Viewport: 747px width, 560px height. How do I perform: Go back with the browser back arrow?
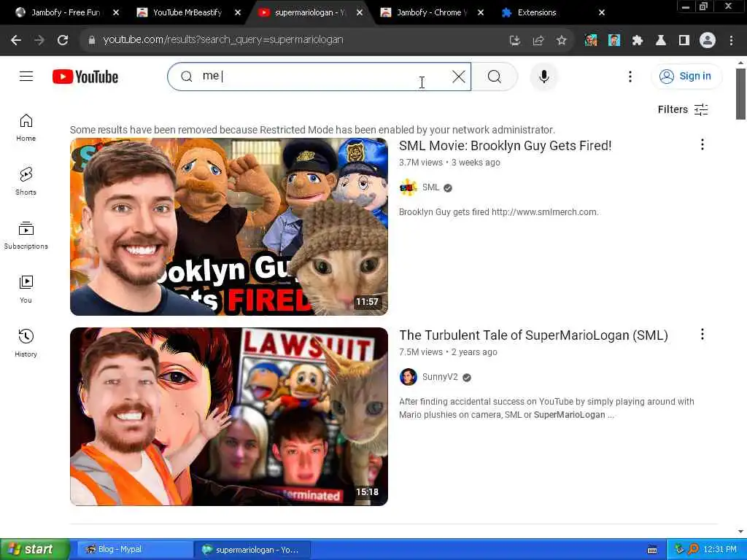(x=16, y=40)
